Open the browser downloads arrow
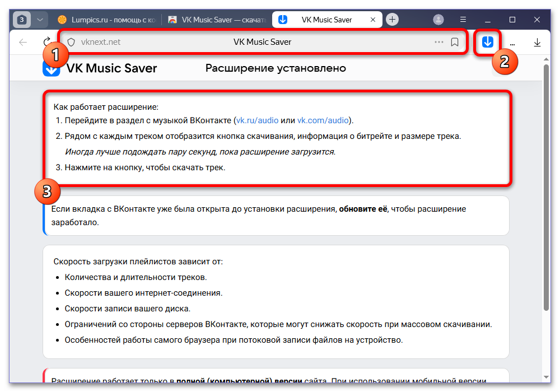The image size is (560, 392). 537,43
